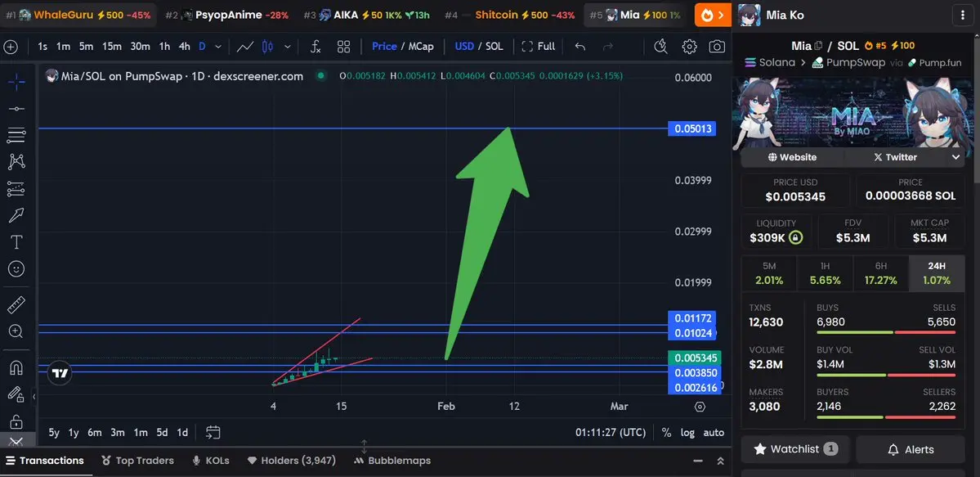Set chart range to 3m
Viewport: 980px width, 477px height.
pyautogui.click(x=118, y=433)
